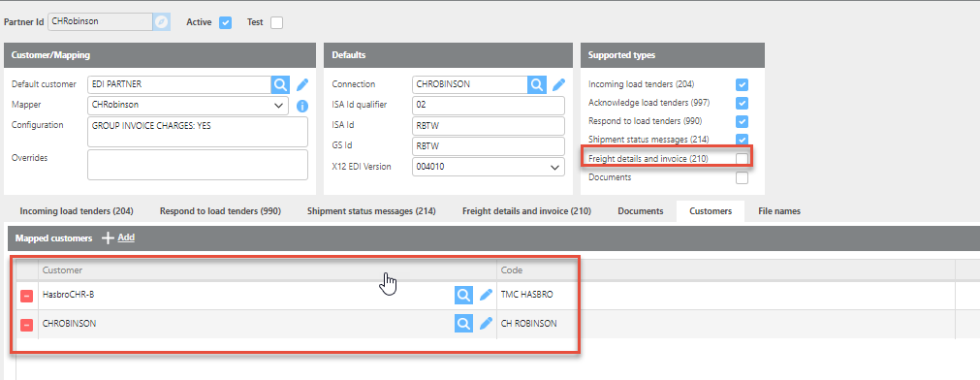This screenshot has height=380, width=980.
Task: Edit the HasbroCHR-B customer row
Action: 487,295
